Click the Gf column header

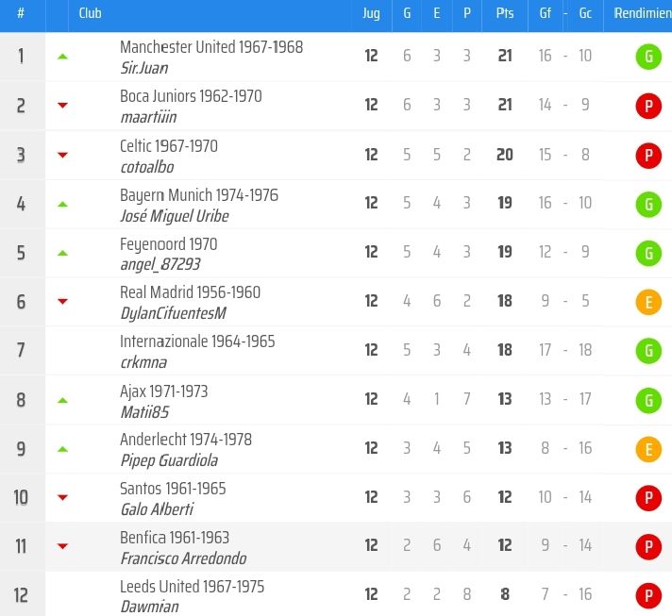pos(545,14)
